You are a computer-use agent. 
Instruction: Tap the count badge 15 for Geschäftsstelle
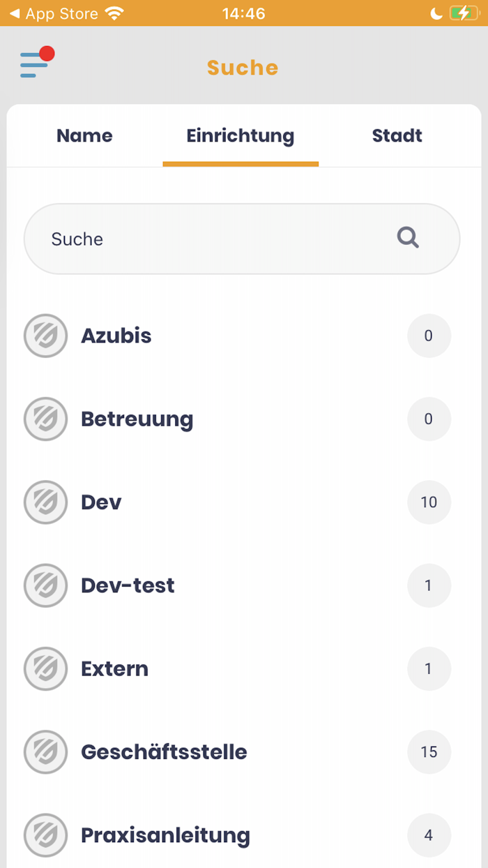click(429, 751)
